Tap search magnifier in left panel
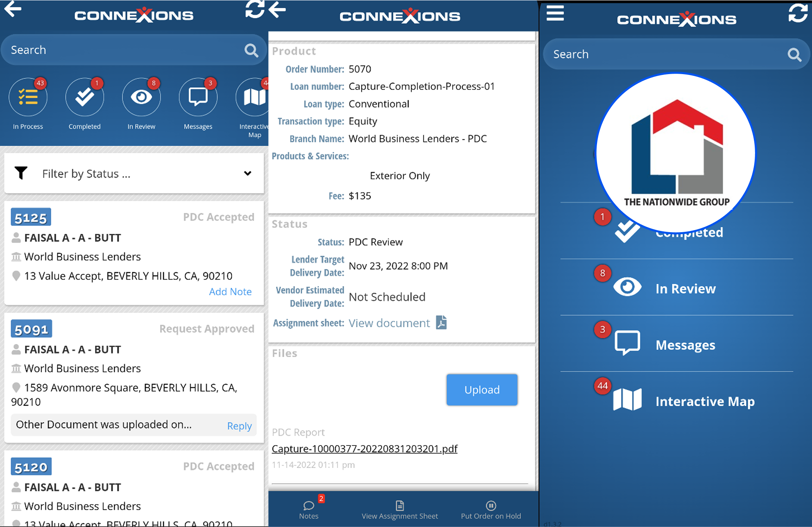Screen dimensions: 812x527 point(251,50)
